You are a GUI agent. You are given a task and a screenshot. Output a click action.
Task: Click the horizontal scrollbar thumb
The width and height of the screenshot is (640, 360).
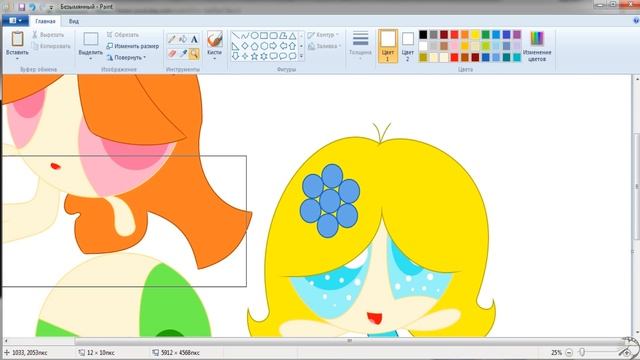(349, 340)
